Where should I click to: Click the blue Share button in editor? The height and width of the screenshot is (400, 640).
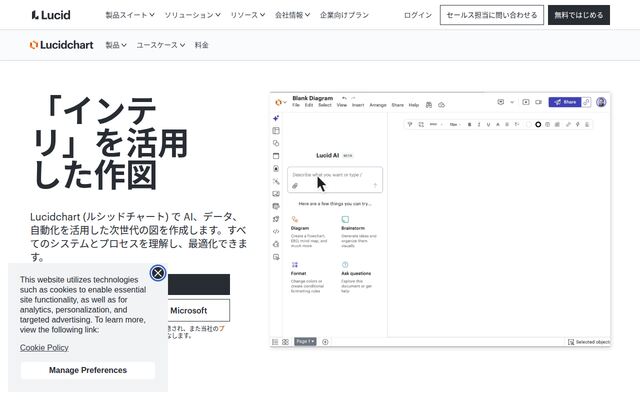point(565,102)
